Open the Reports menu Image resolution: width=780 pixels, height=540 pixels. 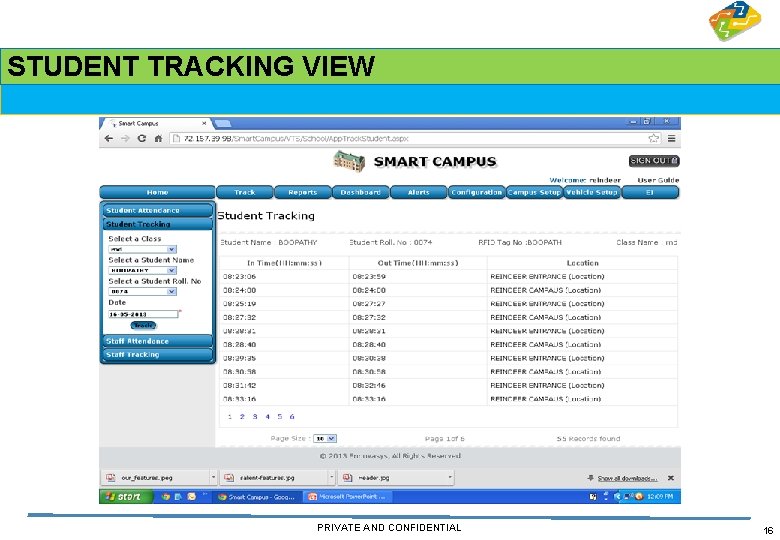pos(302,192)
